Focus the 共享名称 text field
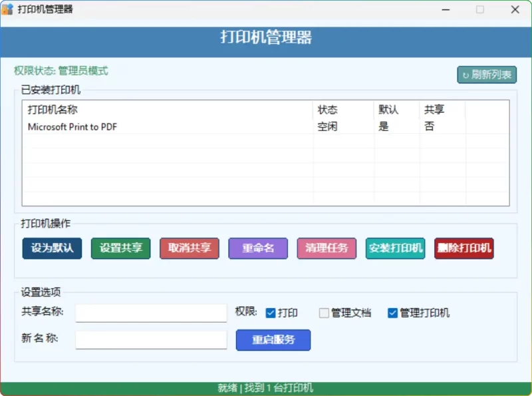This screenshot has height=396, width=532. pyautogui.click(x=151, y=313)
